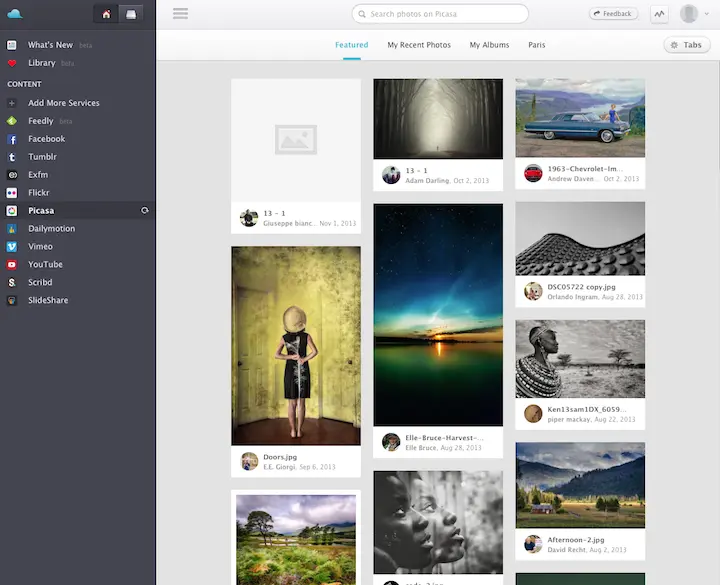Click the Afternoon-2.jpg title text
Viewport: 720px width, 585px height.
pos(576,540)
